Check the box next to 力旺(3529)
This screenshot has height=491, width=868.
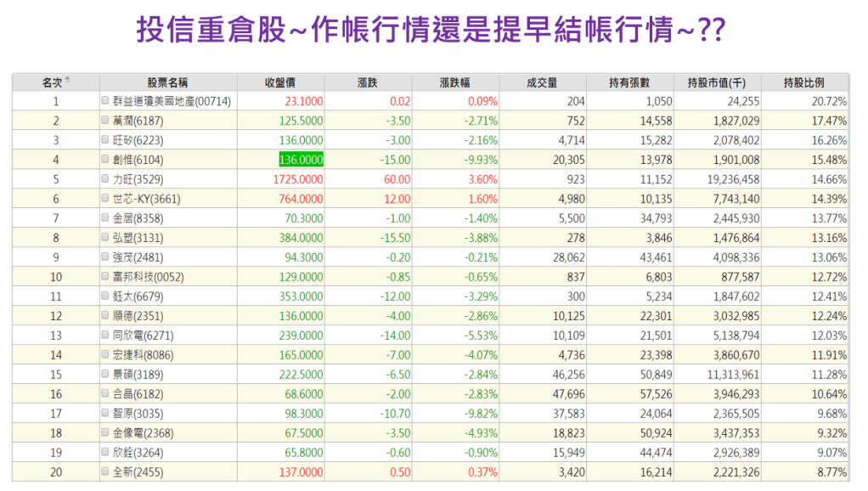105,179
